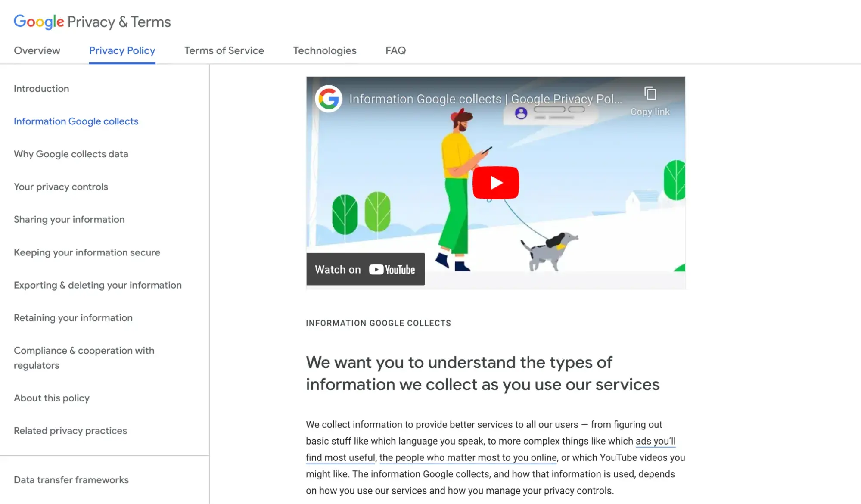Viewport: 861px width, 504px height.
Task: Click the Watch on YouTube button
Action: click(365, 269)
